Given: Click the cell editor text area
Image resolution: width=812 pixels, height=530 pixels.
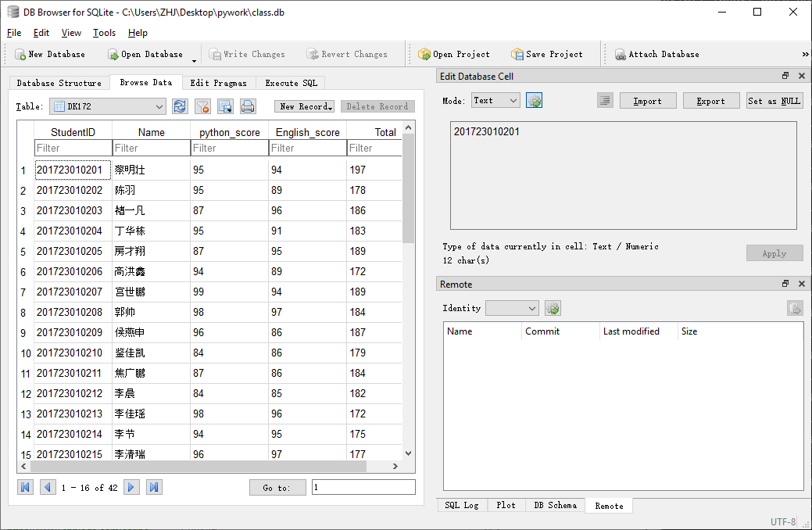Looking at the screenshot, I should pos(624,176).
